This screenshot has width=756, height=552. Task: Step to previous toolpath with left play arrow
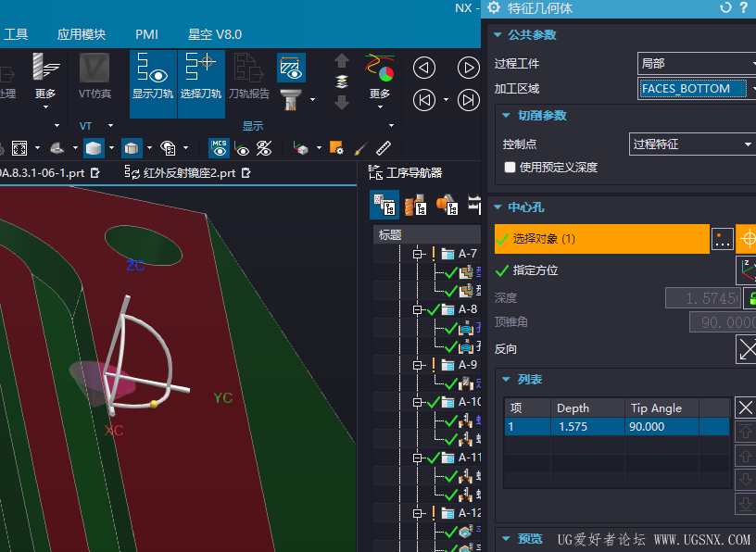point(424,68)
